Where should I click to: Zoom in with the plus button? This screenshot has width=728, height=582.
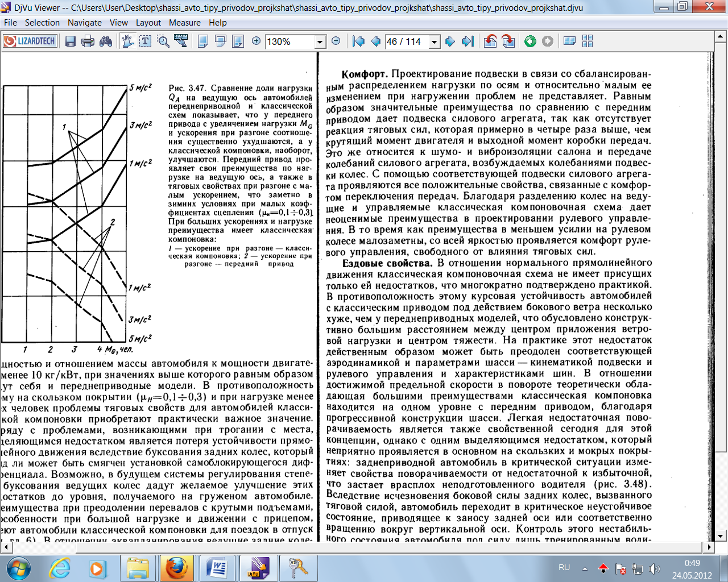(257, 41)
